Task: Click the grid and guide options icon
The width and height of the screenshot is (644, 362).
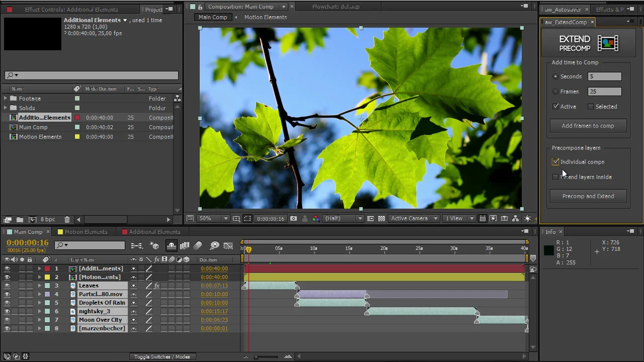Action: tap(236, 218)
